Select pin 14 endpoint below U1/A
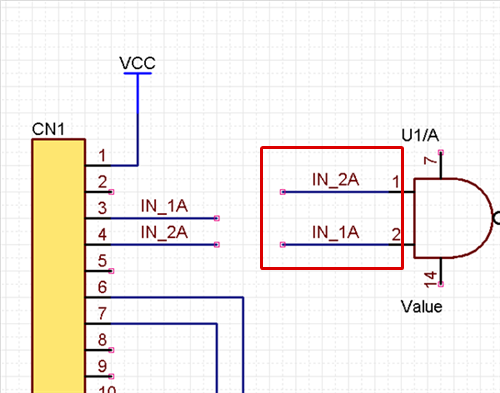The height and width of the screenshot is (393, 500). coord(441,284)
